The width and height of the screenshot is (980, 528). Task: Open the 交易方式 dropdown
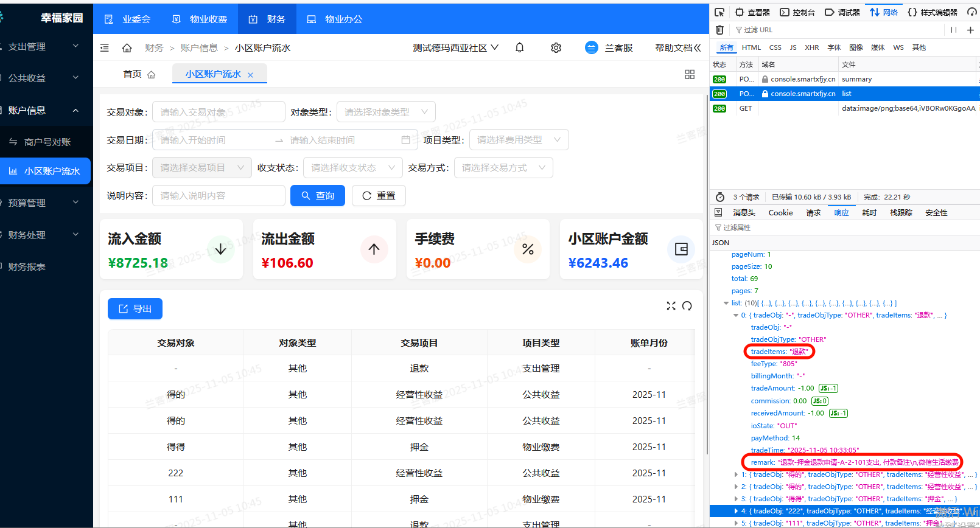tap(503, 168)
